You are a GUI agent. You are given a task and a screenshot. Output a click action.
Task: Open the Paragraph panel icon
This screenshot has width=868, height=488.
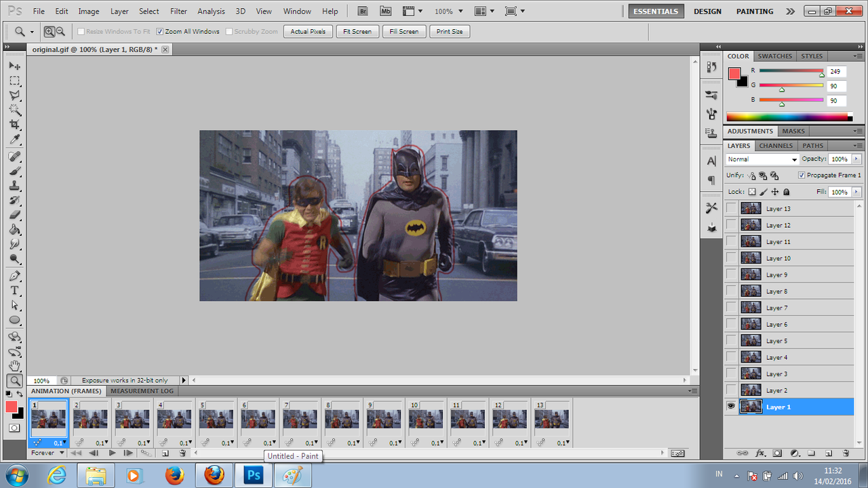(711, 180)
